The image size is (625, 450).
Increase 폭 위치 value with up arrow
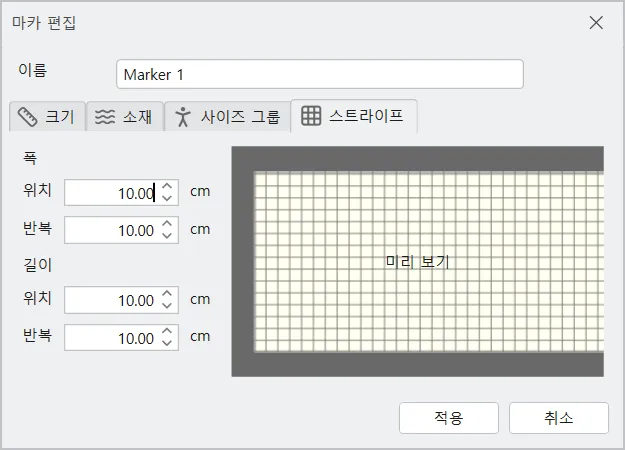(167, 186)
